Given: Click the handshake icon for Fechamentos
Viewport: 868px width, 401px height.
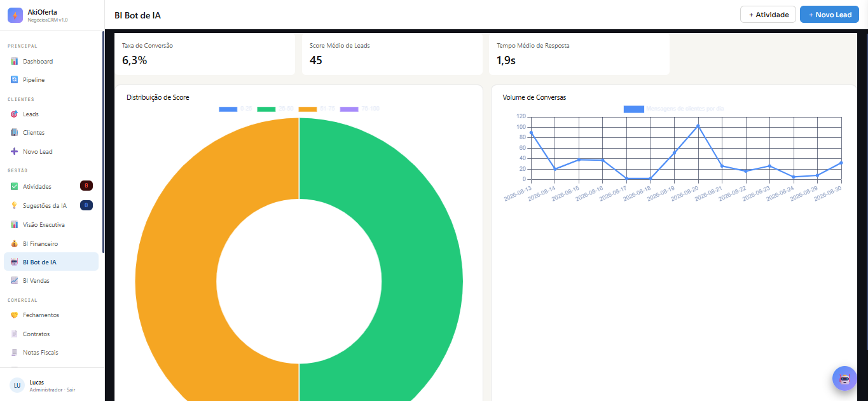Looking at the screenshot, I should coord(15,315).
